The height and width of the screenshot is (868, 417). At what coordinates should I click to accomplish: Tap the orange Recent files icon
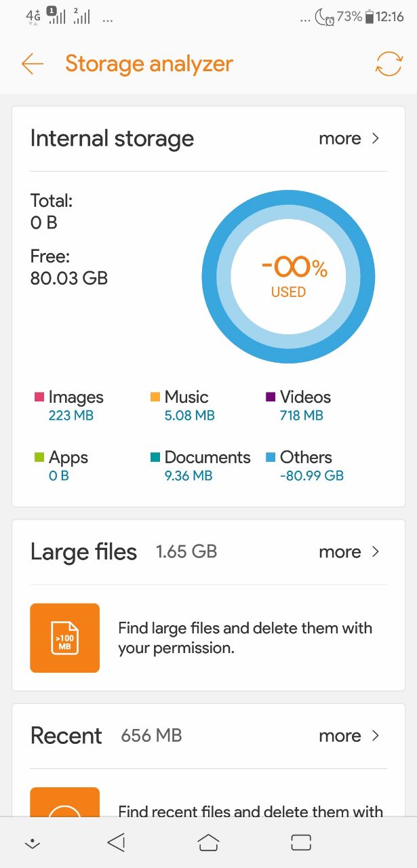coord(65,802)
